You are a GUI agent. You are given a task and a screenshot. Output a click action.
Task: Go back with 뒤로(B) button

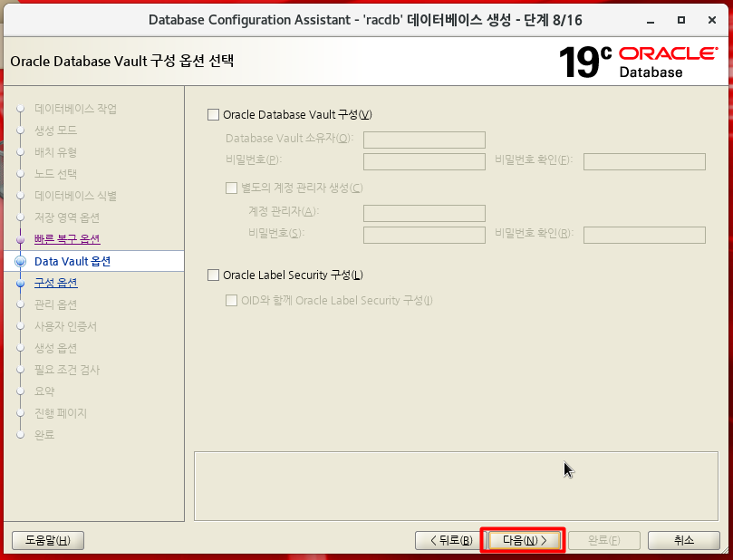pos(450,540)
